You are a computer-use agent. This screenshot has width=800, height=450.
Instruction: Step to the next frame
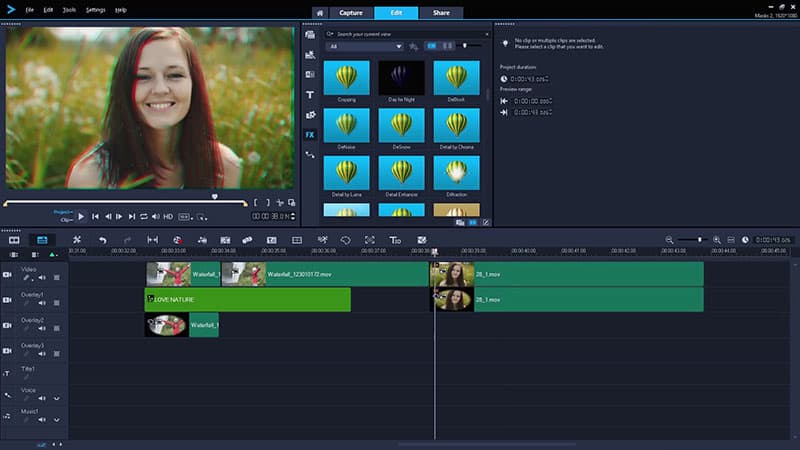(119, 217)
